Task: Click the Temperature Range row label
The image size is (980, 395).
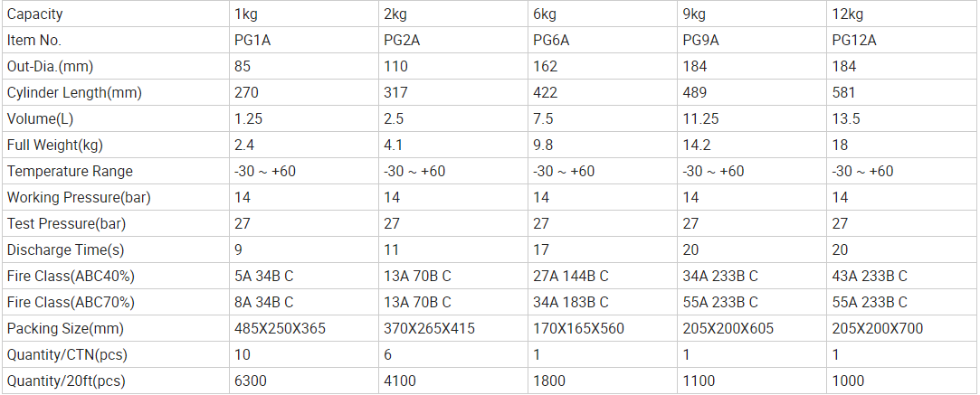Action: point(70,172)
